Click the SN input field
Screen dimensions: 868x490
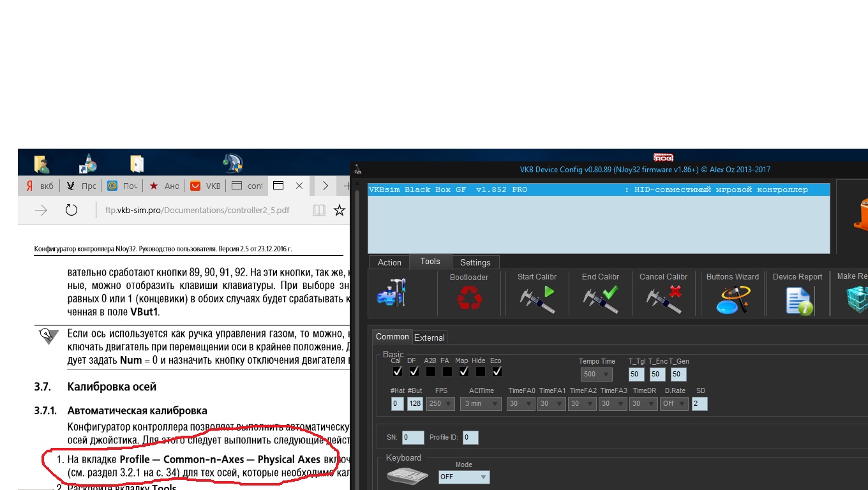pos(413,438)
